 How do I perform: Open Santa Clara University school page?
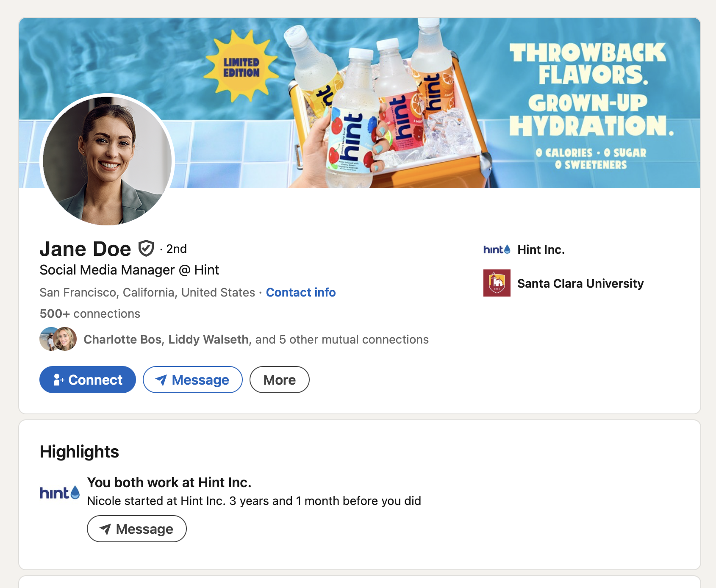[580, 283]
